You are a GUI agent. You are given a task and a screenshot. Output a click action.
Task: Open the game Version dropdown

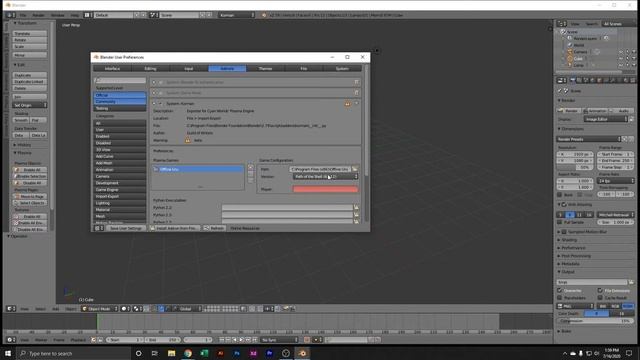pos(325,176)
